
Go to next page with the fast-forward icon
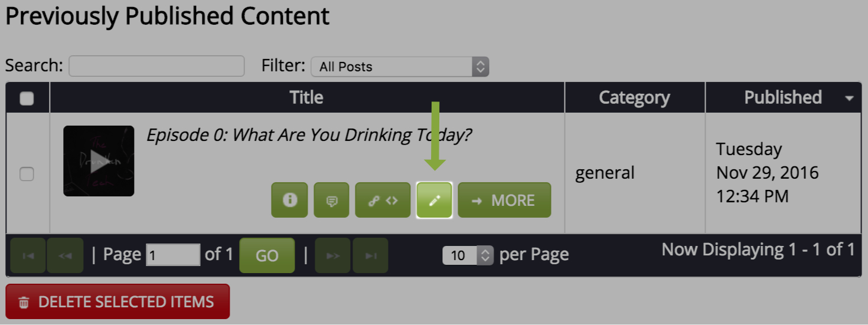point(333,255)
